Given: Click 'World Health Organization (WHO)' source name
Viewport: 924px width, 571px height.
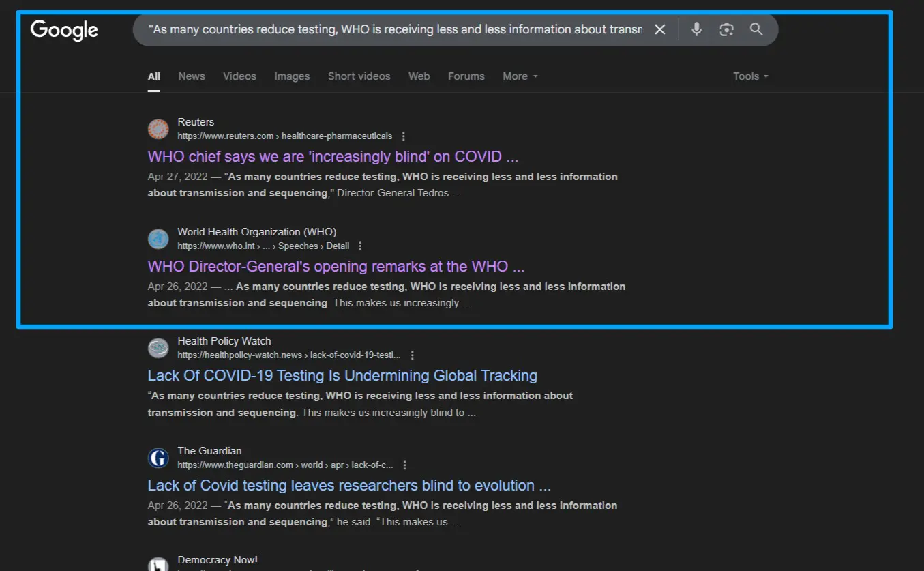Looking at the screenshot, I should (x=257, y=232).
